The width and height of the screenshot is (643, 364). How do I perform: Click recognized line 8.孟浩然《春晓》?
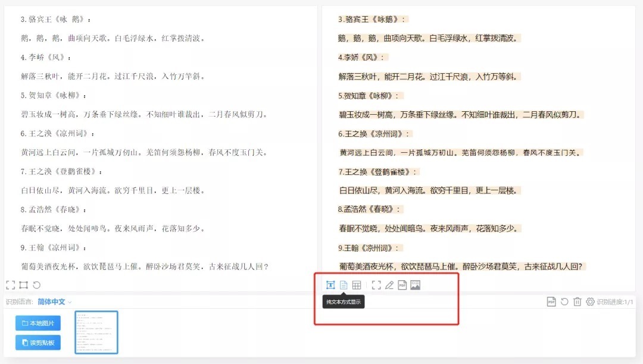tap(370, 209)
